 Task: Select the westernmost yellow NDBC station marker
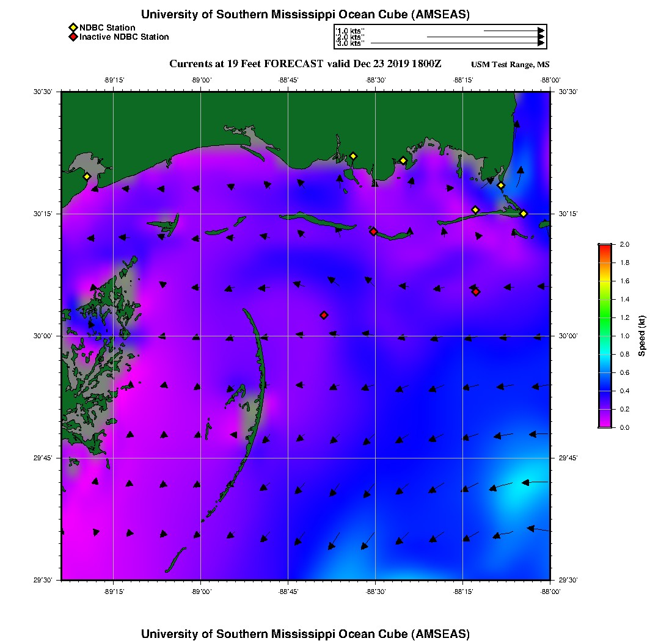pos(87,176)
